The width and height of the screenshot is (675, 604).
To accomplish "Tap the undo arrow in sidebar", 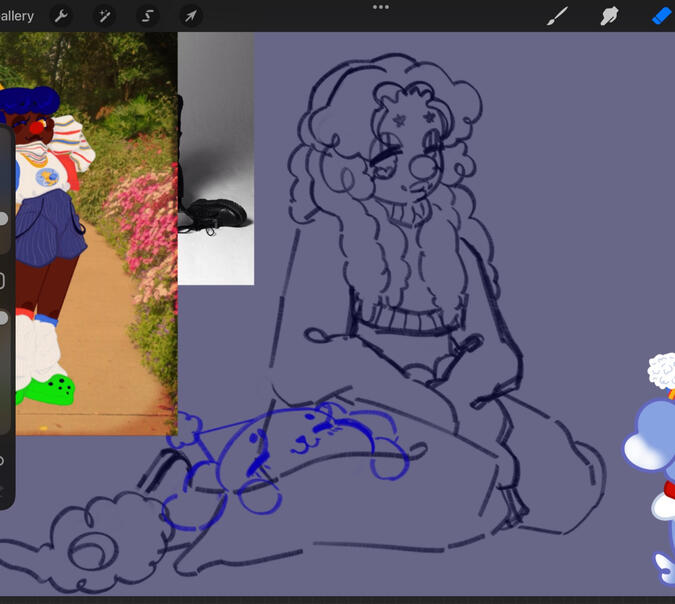I will 2,461.
